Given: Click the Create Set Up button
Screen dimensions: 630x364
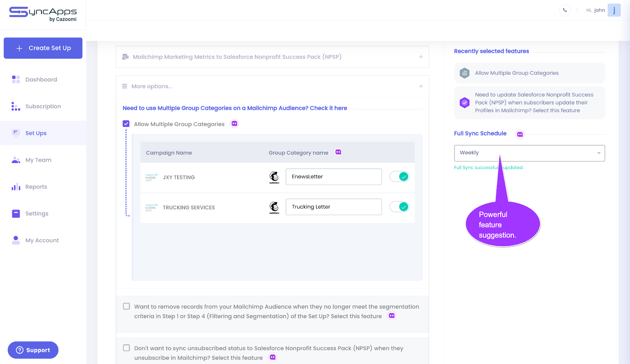Looking at the screenshot, I should click(x=43, y=48).
